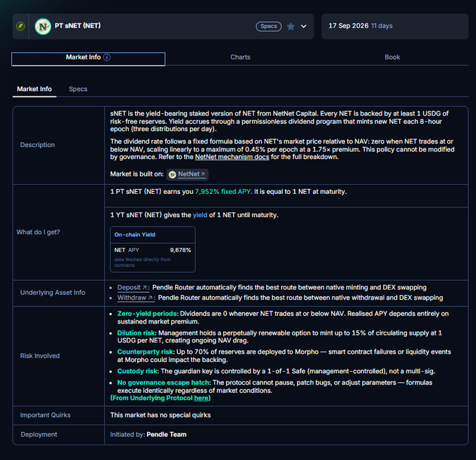The height and width of the screenshot is (460, 476).
Task: Open the NetNet protocol link chip
Action: 188,174
